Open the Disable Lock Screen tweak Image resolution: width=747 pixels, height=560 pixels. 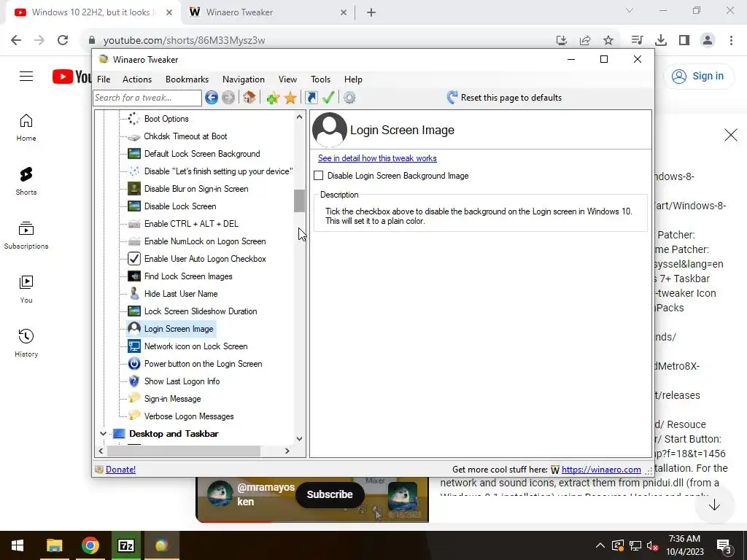pyautogui.click(x=180, y=206)
